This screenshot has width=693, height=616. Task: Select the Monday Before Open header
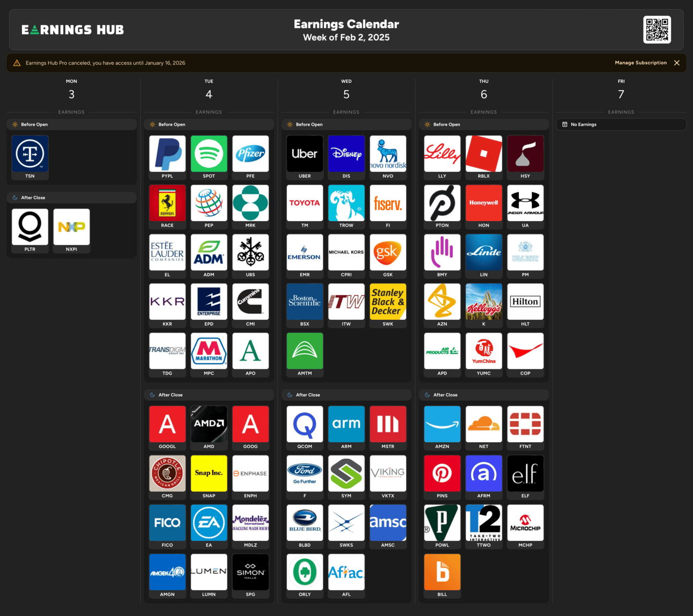pyautogui.click(x=71, y=124)
